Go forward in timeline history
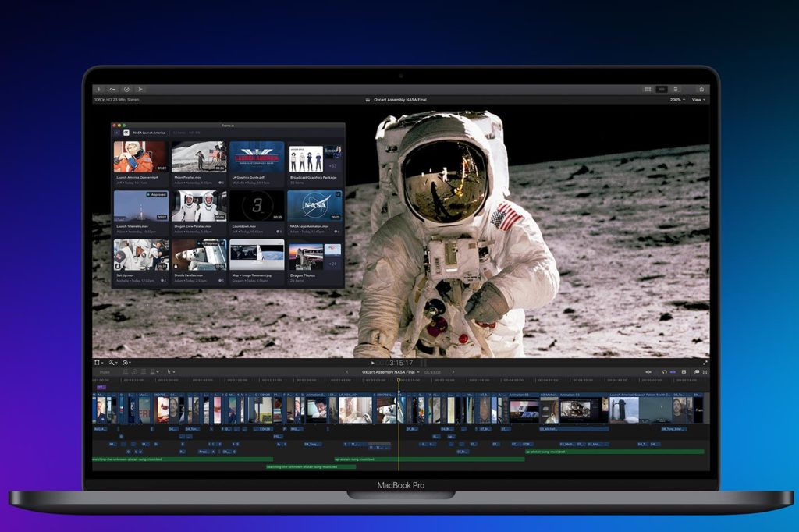 point(453,372)
